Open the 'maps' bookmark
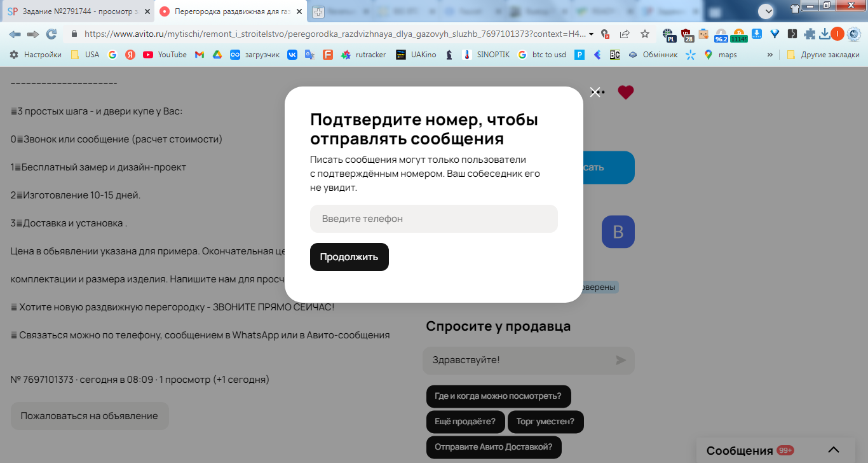This screenshot has width=868, height=463. 721,55
